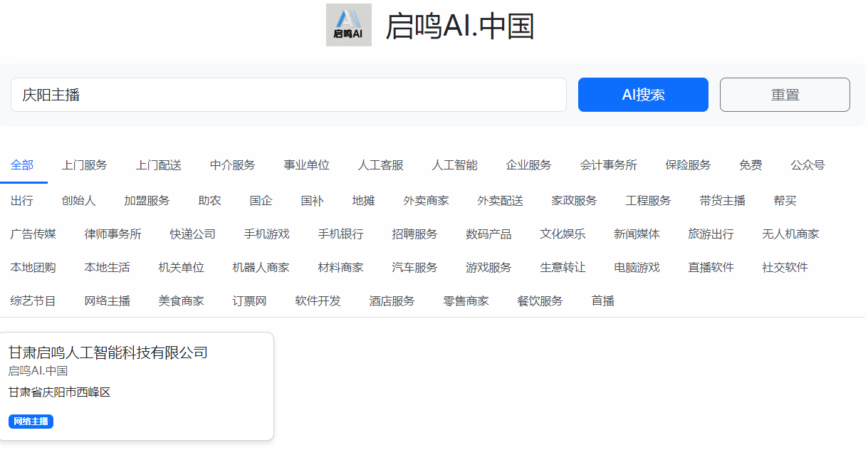Viewport: 868px width, 465px height.
Task: Open the 上门配送 category tab
Action: click(x=159, y=165)
